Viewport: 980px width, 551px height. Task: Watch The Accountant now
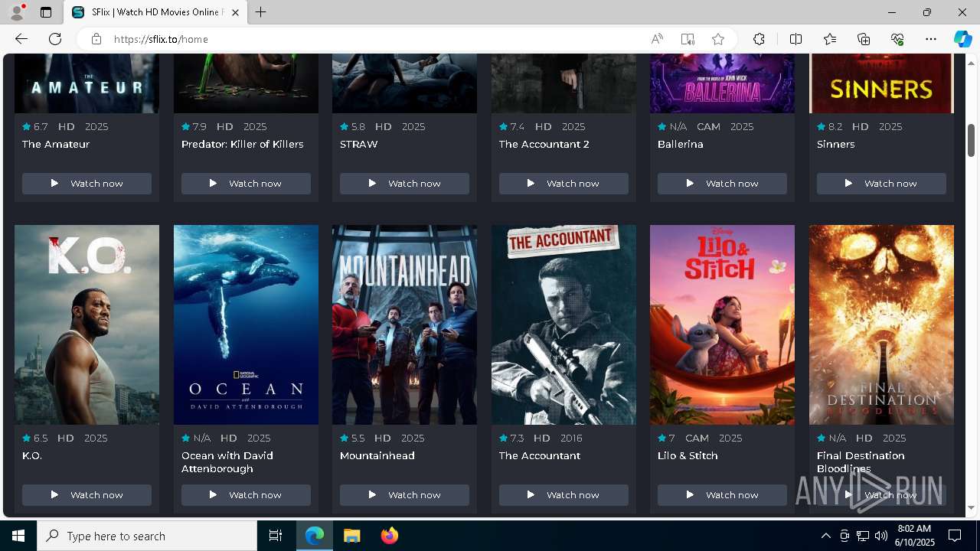(x=563, y=495)
